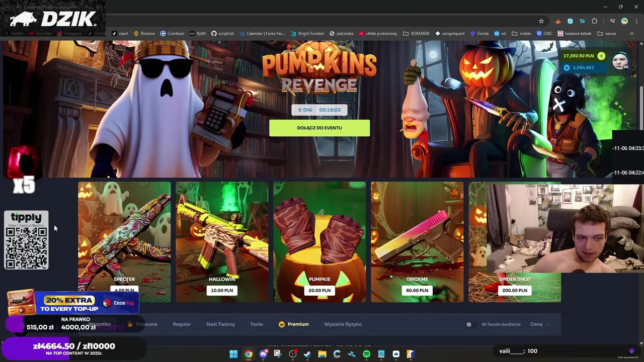This screenshot has width=644, height=362.
Task: Open the Snipping Tool taskbar icon
Action: tap(278, 354)
